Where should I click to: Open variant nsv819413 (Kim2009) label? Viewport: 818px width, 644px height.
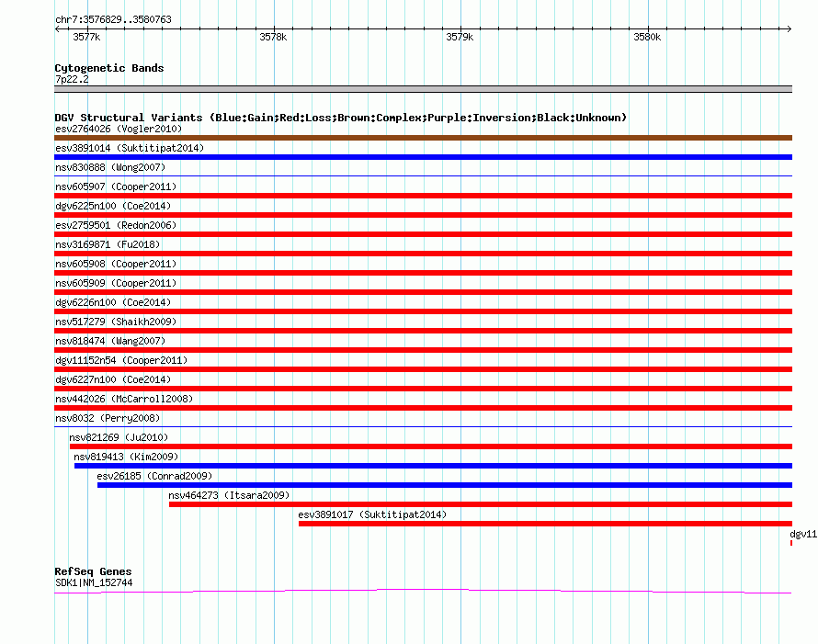(x=126, y=457)
